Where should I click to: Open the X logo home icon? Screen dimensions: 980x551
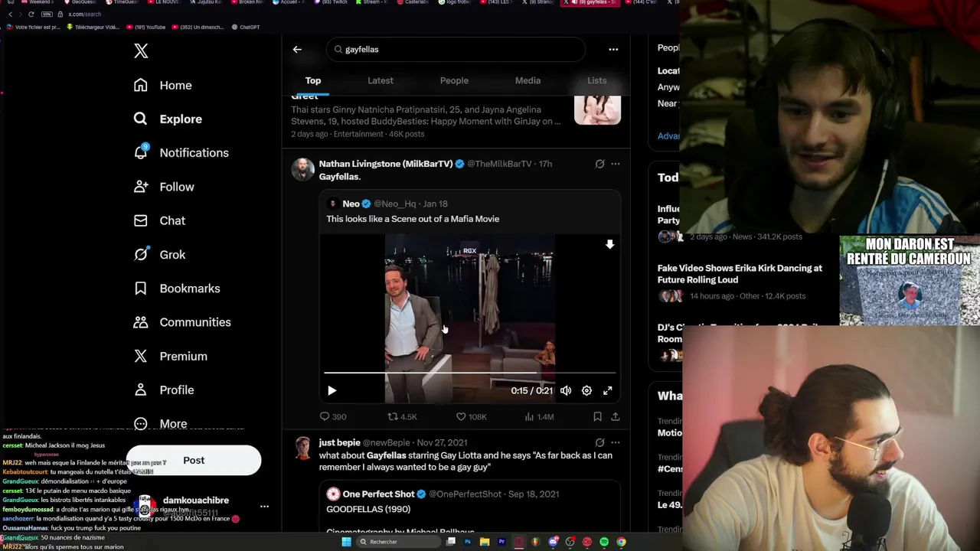(141, 51)
